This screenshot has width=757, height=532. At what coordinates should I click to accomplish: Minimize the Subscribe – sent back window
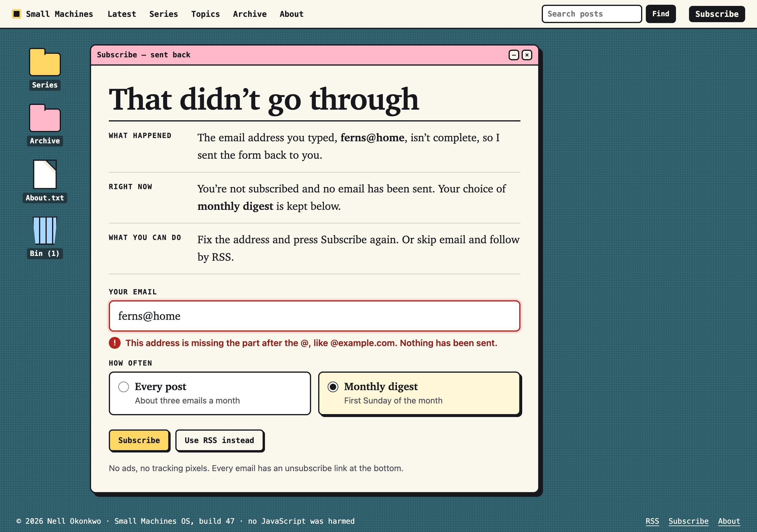coord(514,55)
